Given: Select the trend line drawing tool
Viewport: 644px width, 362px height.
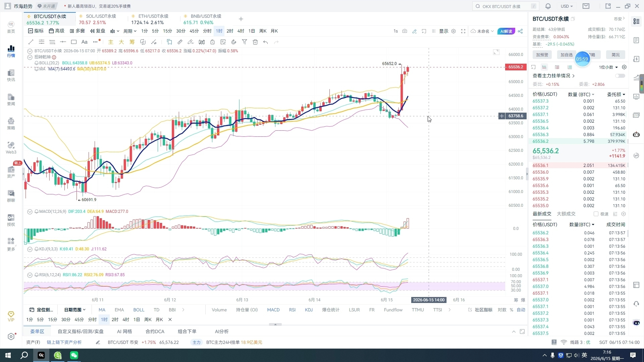Looking at the screenshot, I should coord(31,42).
